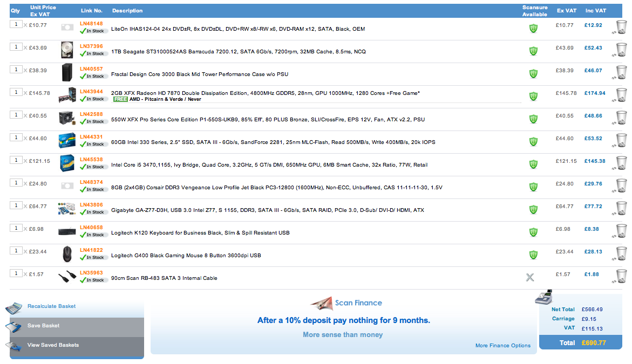Image resolution: width=632 pixels, height=364 pixels.
Task: Click quantity field for Corsair Vengeance RAM
Action: click(x=16, y=183)
